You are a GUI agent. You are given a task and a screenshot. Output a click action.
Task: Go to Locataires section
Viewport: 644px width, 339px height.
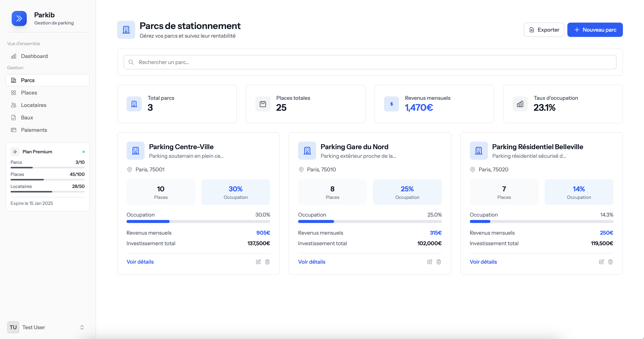[x=34, y=105]
